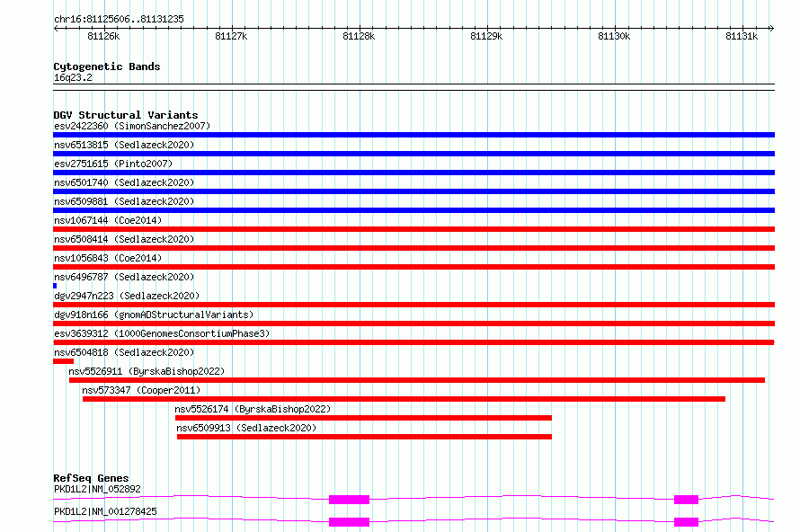Click the nsv573347 (Cooper2011) label

pyautogui.click(x=141, y=390)
